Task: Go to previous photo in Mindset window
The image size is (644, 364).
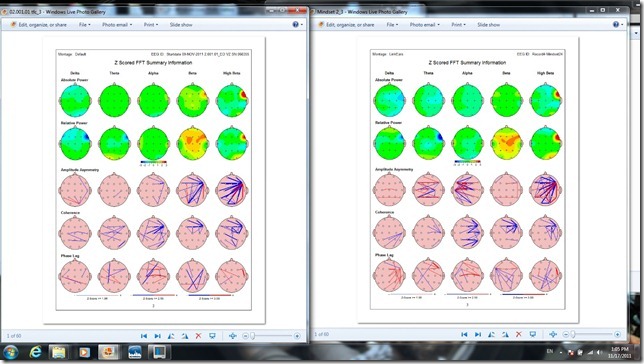Action: [464, 334]
